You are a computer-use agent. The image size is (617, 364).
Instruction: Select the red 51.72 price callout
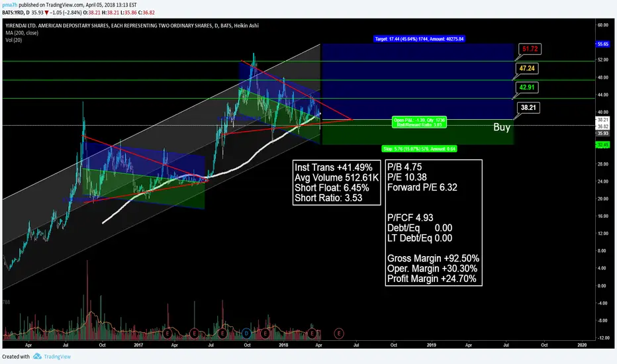click(530, 49)
